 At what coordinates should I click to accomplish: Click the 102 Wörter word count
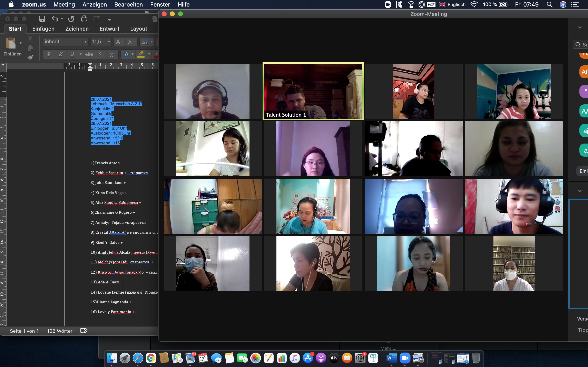pyautogui.click(x=60, y=331)
